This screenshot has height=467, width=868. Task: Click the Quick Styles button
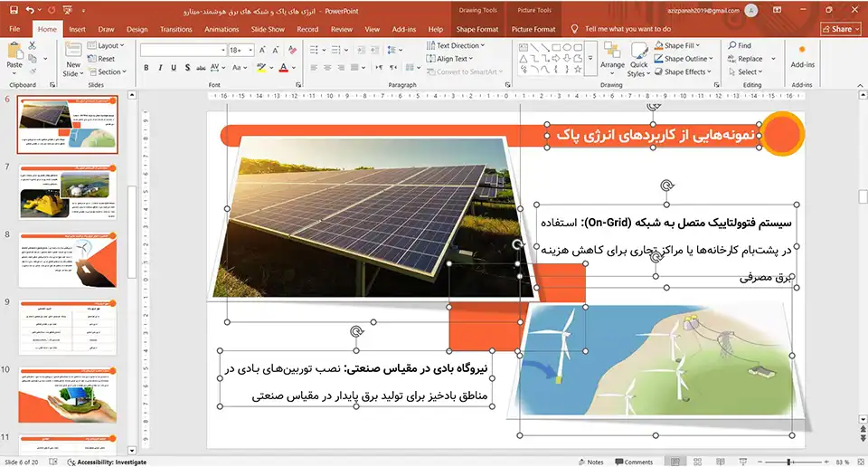point(639,60)
